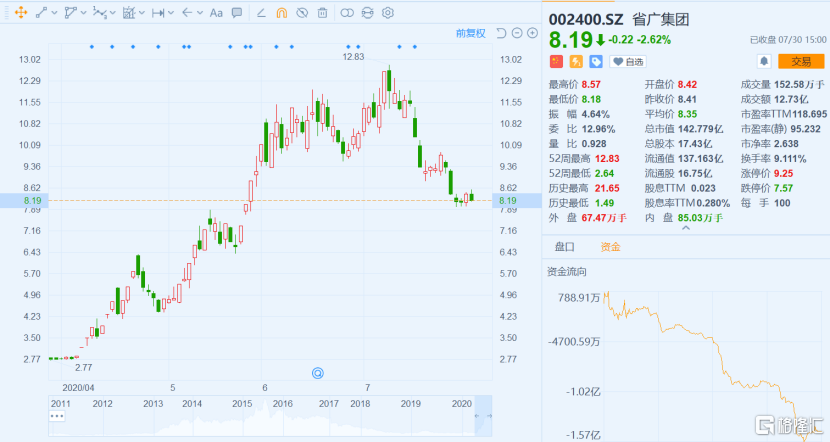
Task: Click the 跌停价 7.57 value
Action: pyautogui.click(x=783, y=188)
